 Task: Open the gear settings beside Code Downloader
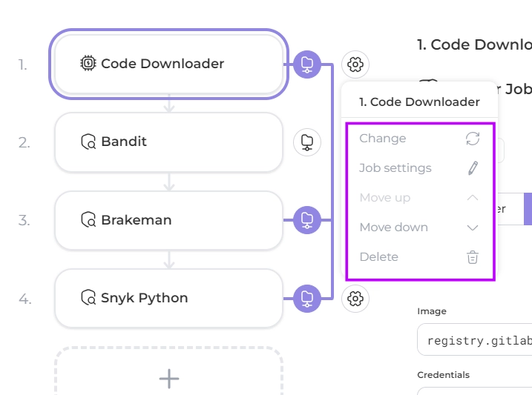tap(355, 64)
